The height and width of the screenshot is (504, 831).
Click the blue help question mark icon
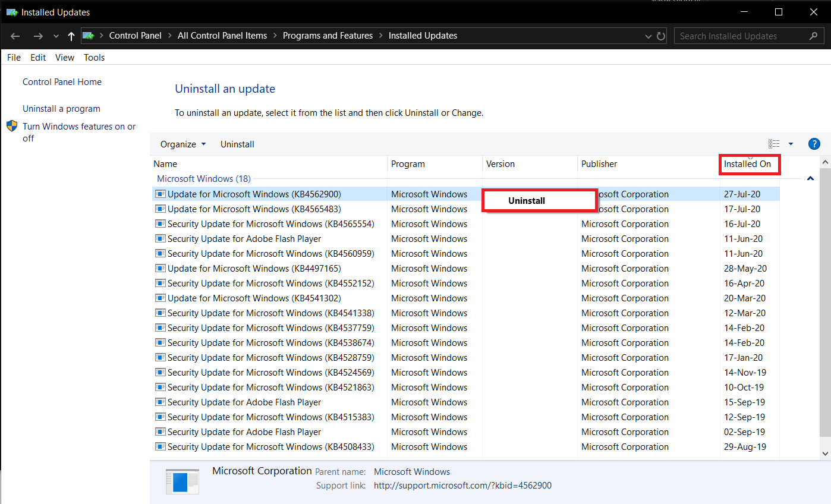pyautogui.click(x=814, y=144)
